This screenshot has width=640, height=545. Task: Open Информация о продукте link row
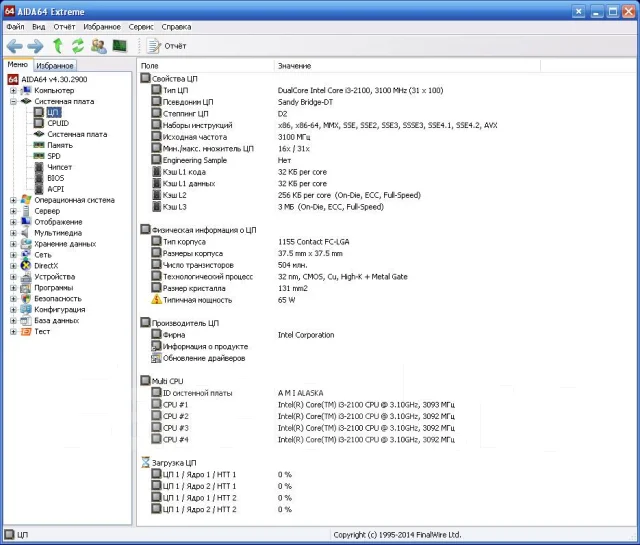(x=205, y=347)
